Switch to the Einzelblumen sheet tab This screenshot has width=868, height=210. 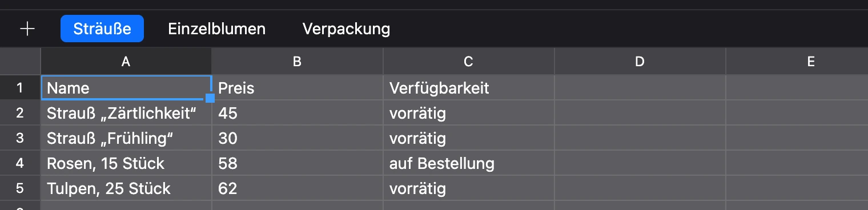click(x=216, y=29)
